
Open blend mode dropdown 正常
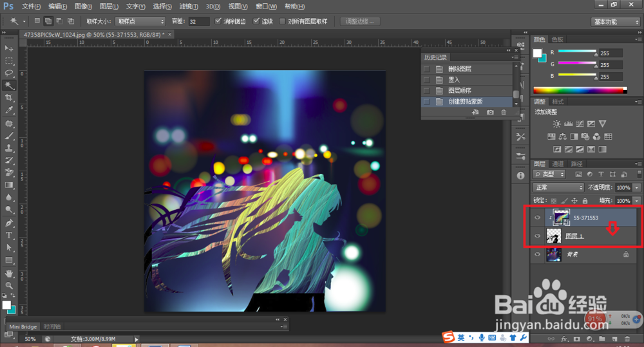558,187
